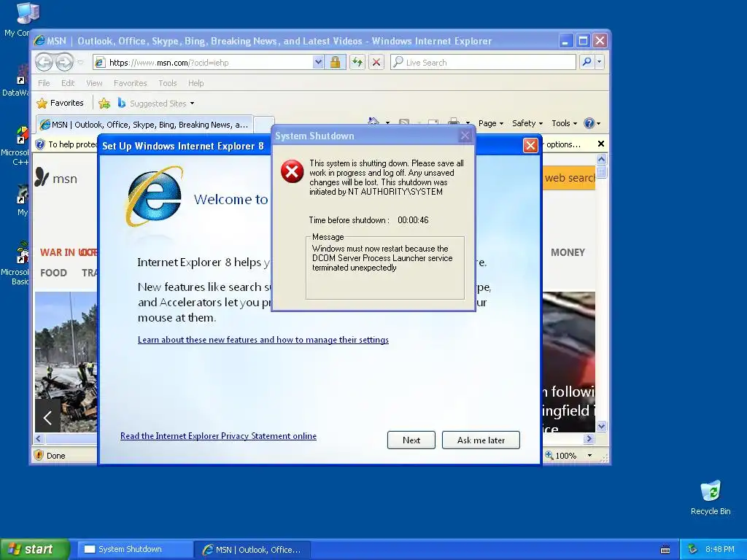The image size is (747, 560).
Task: Click the blue Help question mark icon
Action: point(589,123)
